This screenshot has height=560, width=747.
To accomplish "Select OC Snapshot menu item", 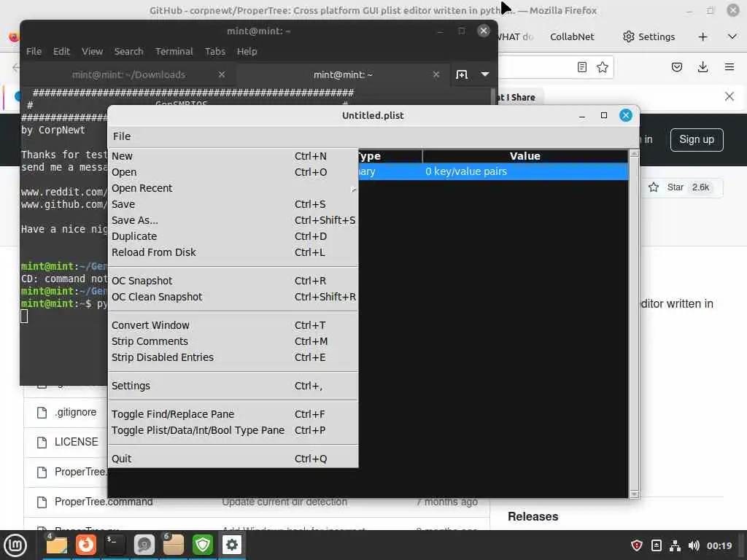I will click(x=233, y=281).
